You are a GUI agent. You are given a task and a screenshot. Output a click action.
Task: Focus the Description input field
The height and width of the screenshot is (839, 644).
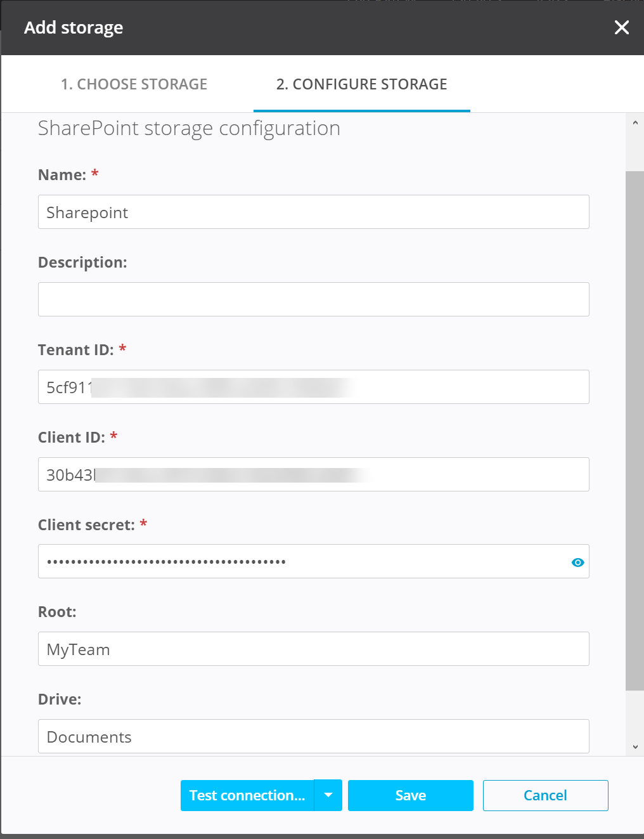pyautogui.click(x=313, y=299)
